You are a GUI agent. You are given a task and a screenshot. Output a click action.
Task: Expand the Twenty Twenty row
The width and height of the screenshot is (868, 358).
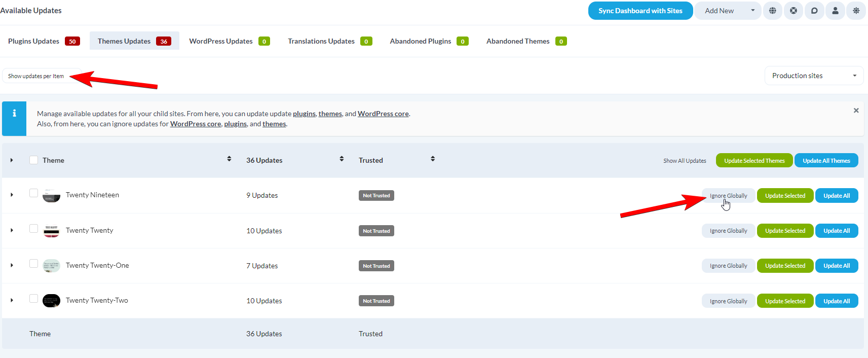(x=12, y=230)
